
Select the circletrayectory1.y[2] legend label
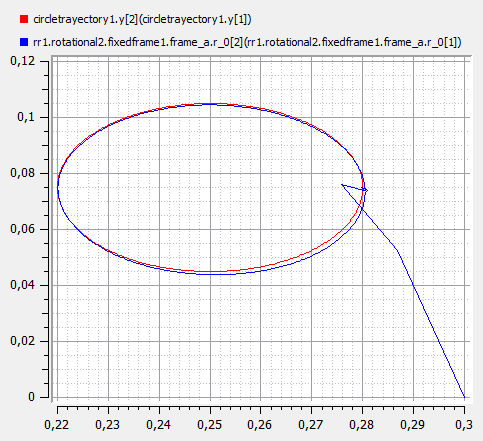pos(142,20)
